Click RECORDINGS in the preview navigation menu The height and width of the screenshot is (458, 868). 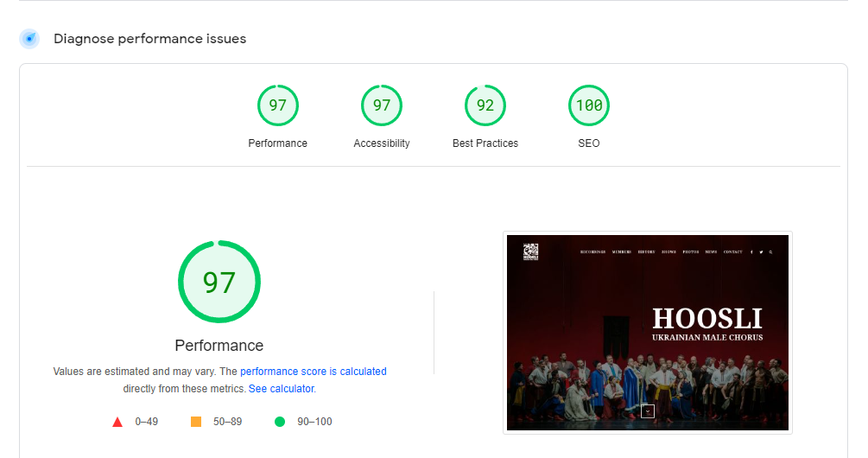click(x=592, y=252)
